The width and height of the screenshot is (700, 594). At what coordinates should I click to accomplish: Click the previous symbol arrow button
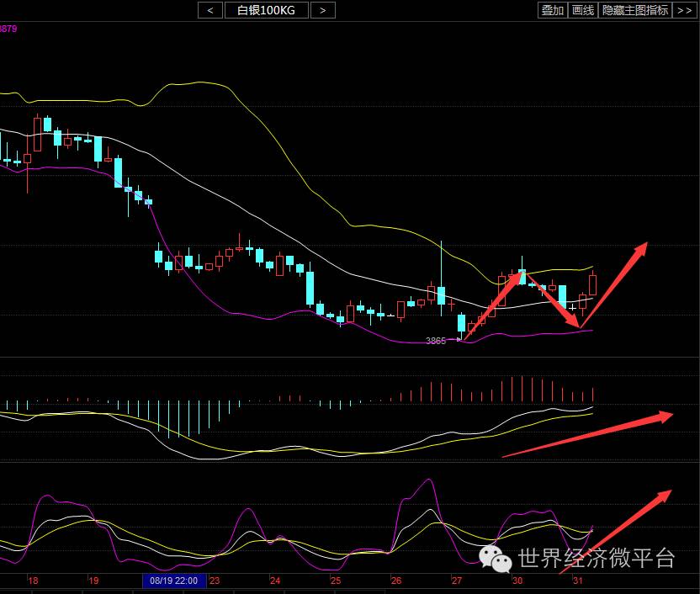[x=209, y=10]
